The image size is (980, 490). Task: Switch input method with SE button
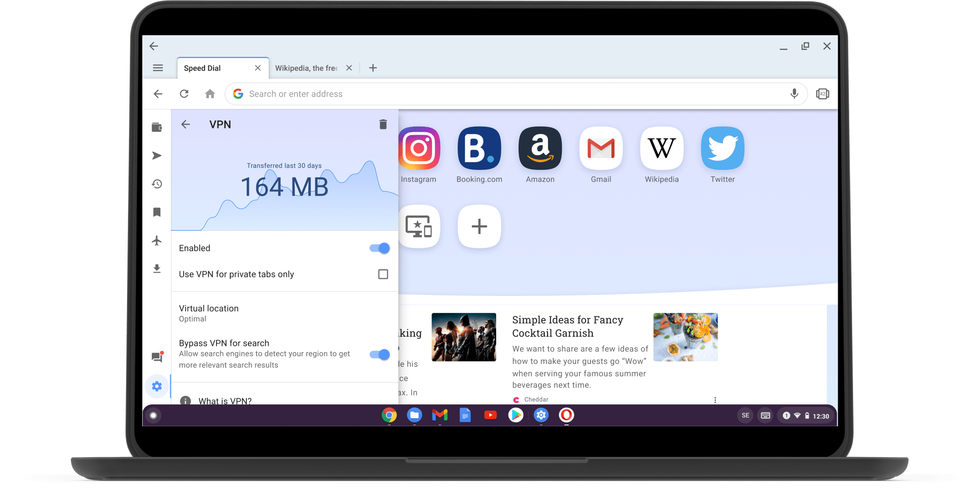click(745, 415)
